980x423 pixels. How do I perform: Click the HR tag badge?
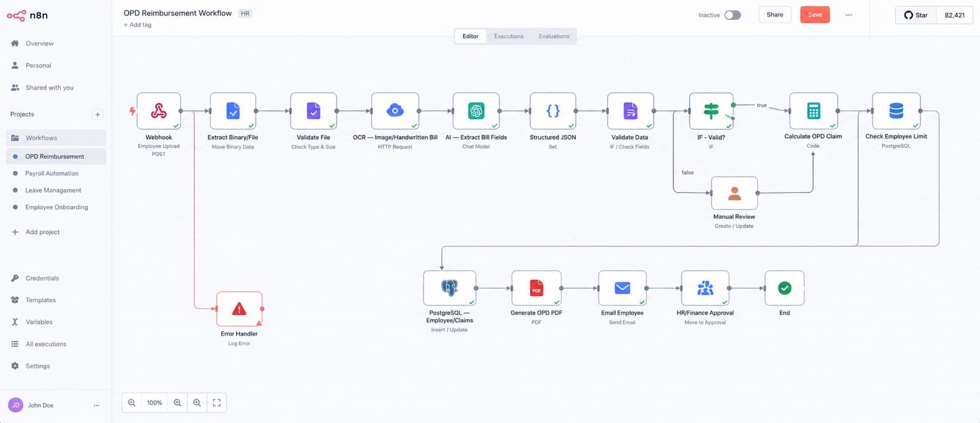[x=245, y=13]
